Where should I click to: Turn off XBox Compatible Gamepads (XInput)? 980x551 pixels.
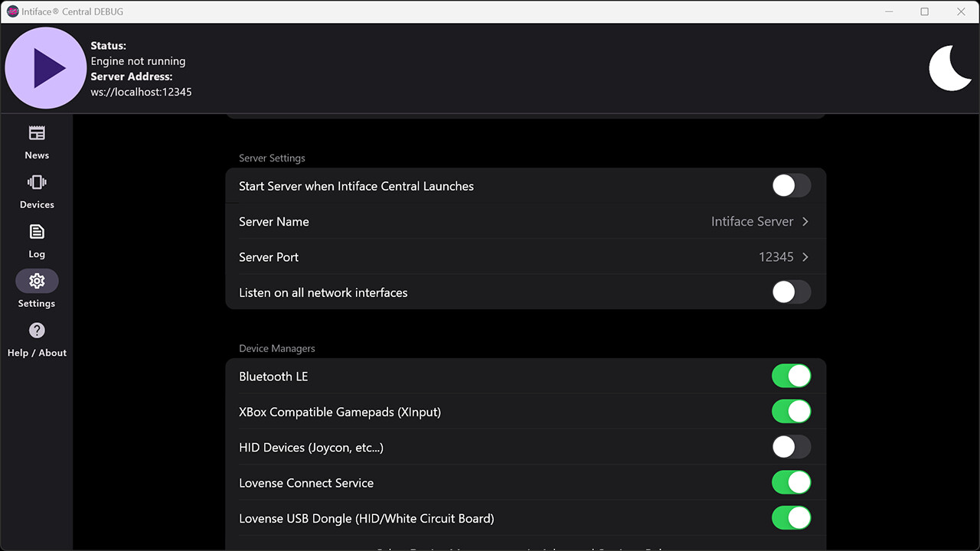tap(791, 411)
